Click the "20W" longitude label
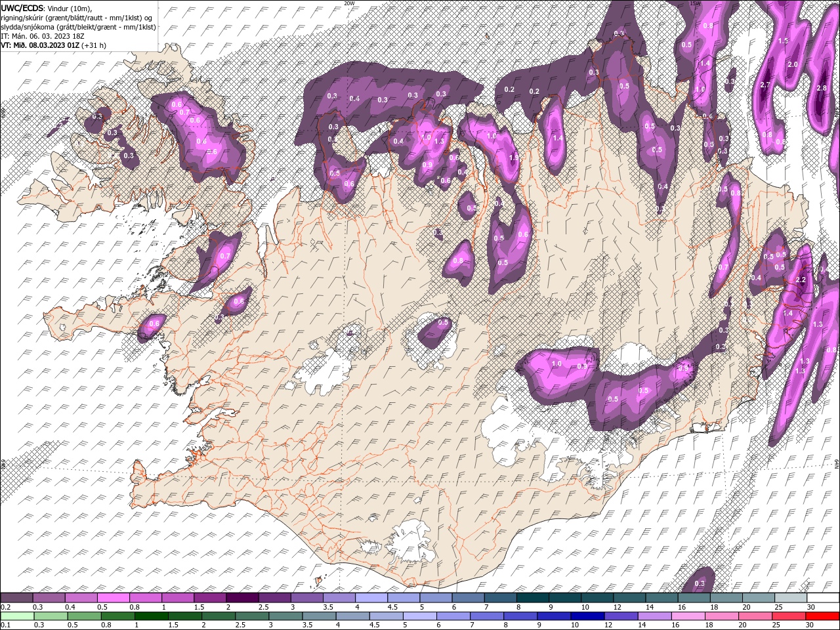Viewport: 840px width, 630px height. click(349, 3)
